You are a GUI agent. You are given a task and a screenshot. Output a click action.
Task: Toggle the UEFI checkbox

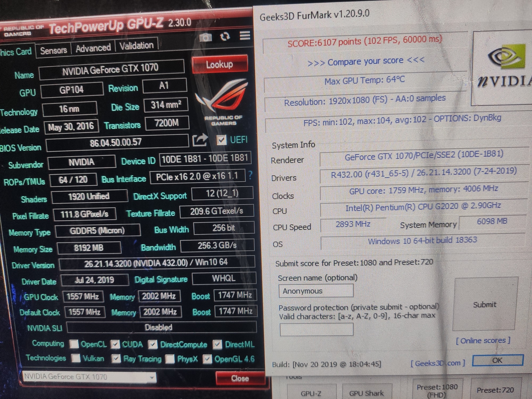(x=221, y=140)
